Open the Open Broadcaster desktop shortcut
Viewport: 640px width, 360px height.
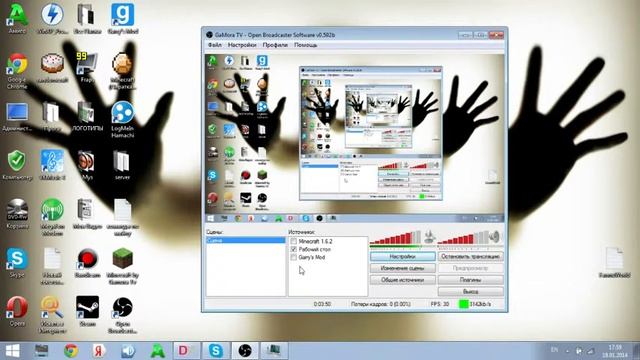point(122,314)
